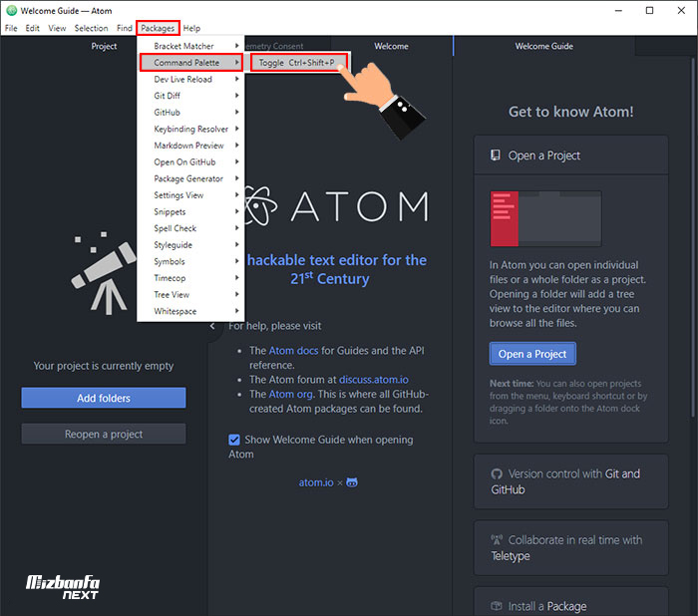Viewport: 698px width, 616px height.
Task: Open Tree View submenu
Action: tap(190, 295)
